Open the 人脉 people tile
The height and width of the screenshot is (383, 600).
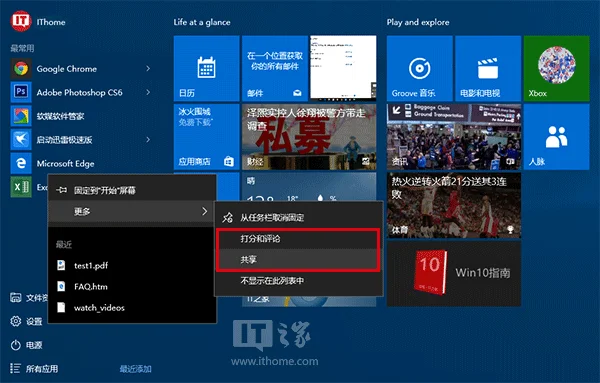click(556, 137)
